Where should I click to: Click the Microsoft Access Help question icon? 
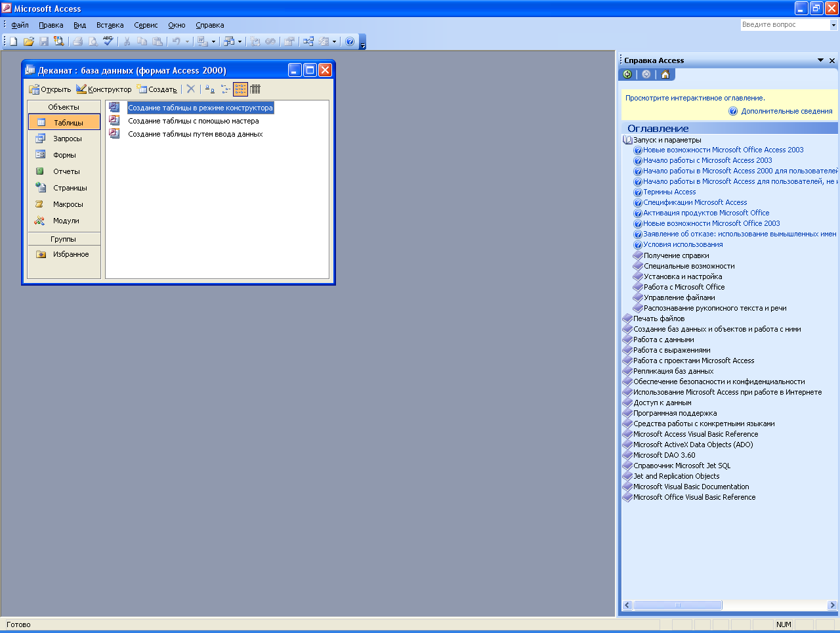pos(350,41)
